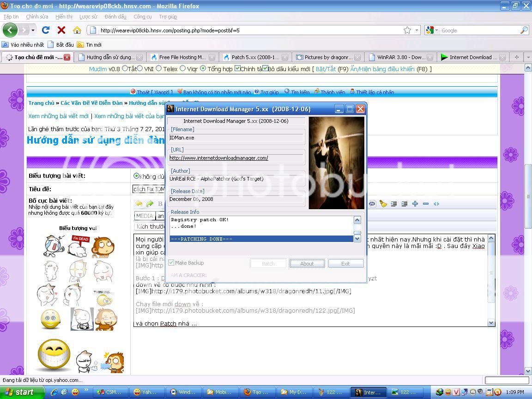
Task: Select the Không dùng post icon radio
Action: point(136,176)
